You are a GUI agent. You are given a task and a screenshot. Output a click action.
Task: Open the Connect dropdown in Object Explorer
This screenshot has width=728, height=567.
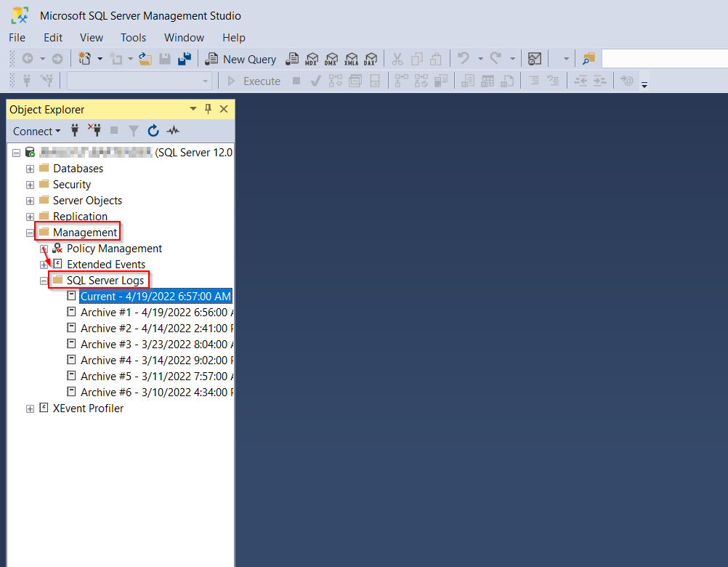(36, 132)
